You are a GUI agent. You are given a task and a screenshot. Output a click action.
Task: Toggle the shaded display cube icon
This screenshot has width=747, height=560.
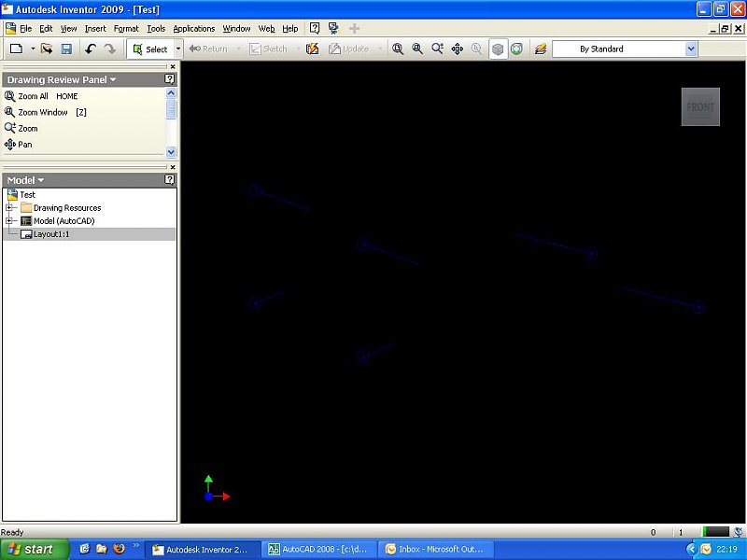coord(498,49)
